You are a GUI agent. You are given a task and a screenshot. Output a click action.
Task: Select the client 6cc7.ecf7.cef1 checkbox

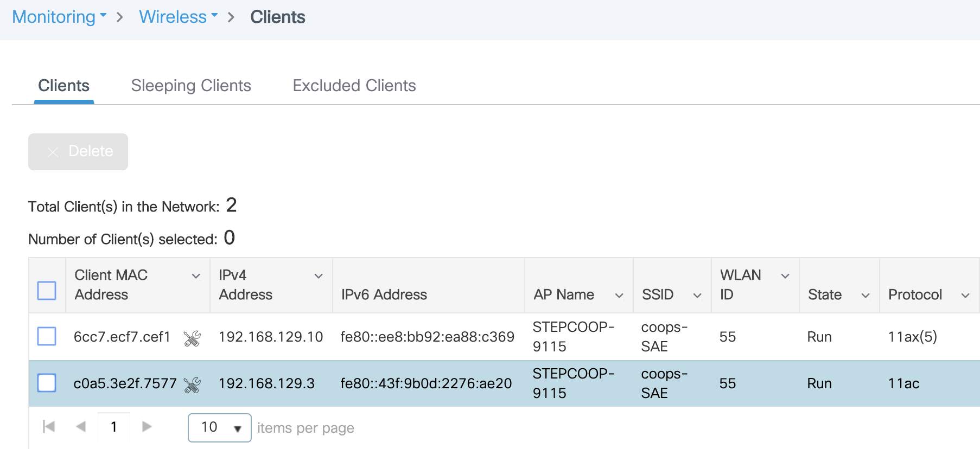point(47,336)
